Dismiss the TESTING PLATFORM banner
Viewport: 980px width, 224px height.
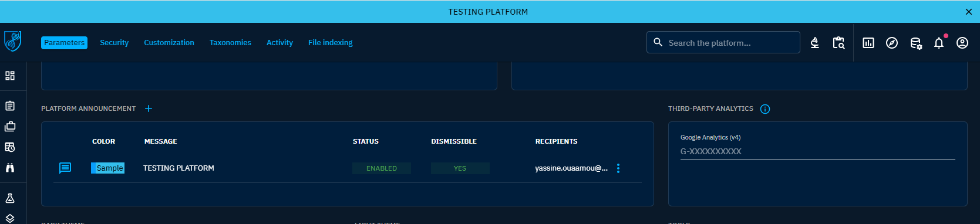(x=969, y=12)
